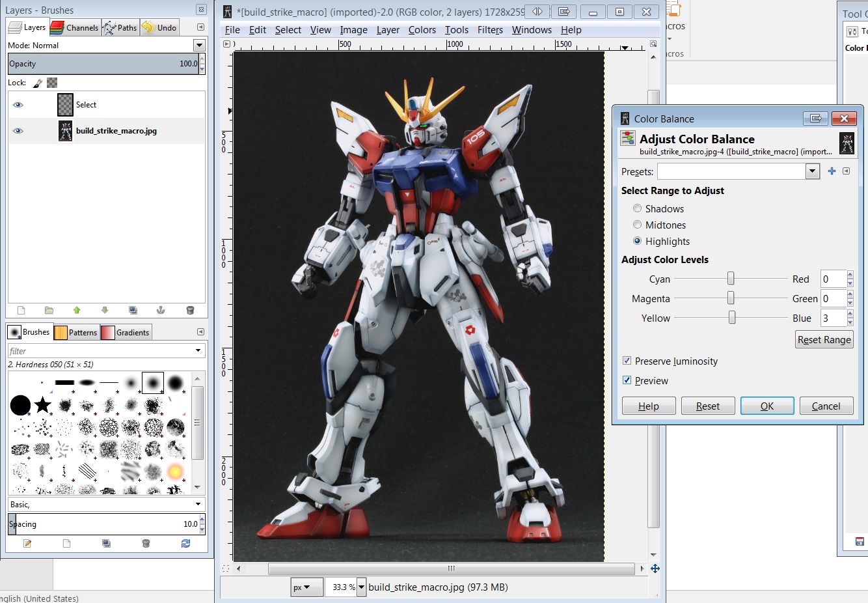Screen dimensions: 868x603
Task: Pick the Hardness 050 brush highlighted in grid
Action: (153, 383)
